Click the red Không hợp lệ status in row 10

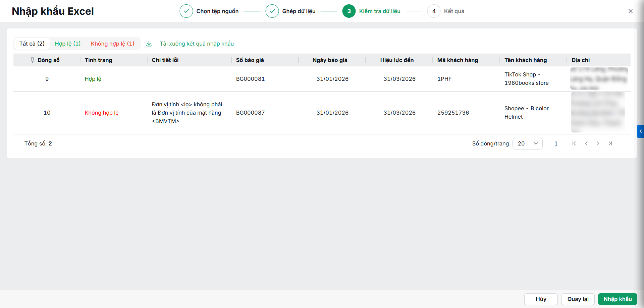point(102,113)
